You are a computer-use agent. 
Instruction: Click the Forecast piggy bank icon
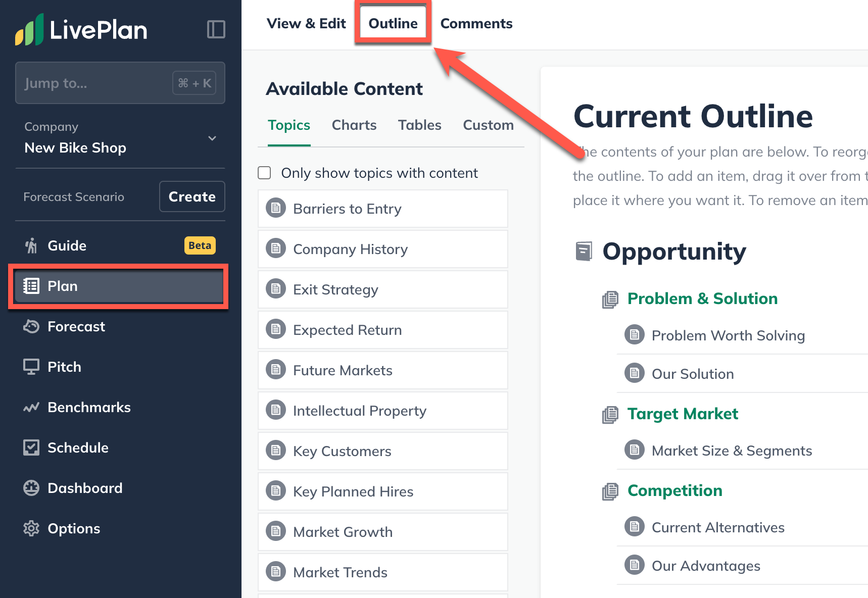pyautogui.click(x=31, y=327)
